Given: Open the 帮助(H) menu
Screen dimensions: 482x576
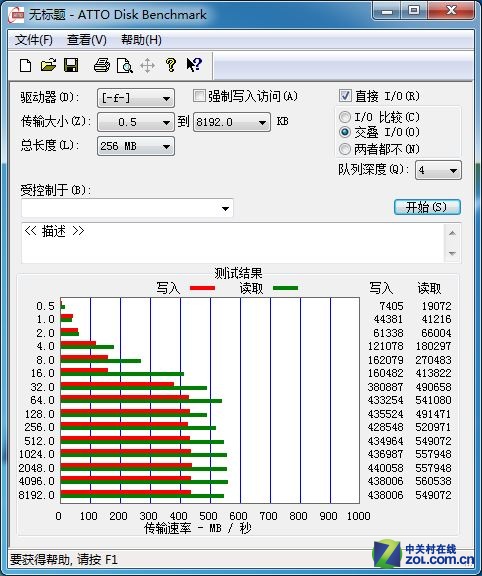Looking at the screenshot, I should click(x=141, y=40).
